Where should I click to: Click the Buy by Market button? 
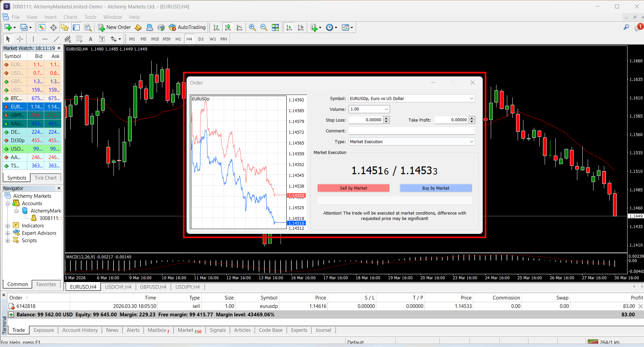(436, 188)
